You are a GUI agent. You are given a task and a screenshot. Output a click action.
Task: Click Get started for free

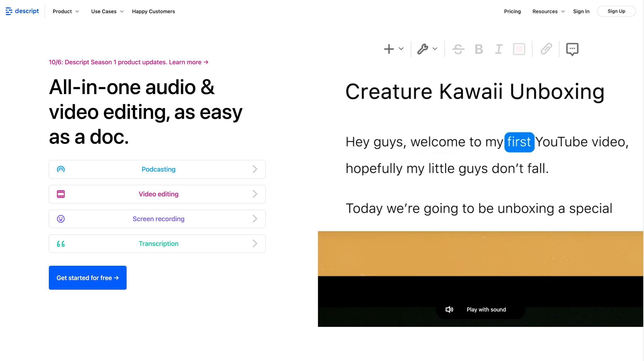pos(87,277)
